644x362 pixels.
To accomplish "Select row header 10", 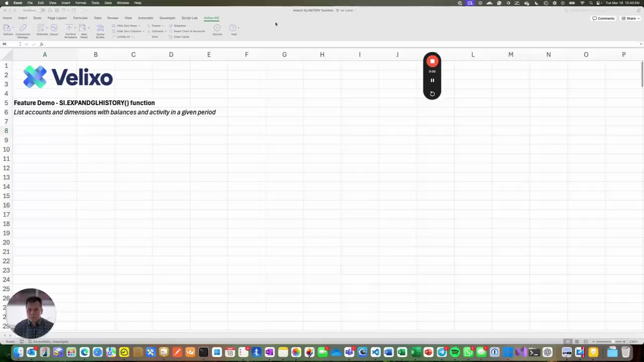I will point(7,149).
